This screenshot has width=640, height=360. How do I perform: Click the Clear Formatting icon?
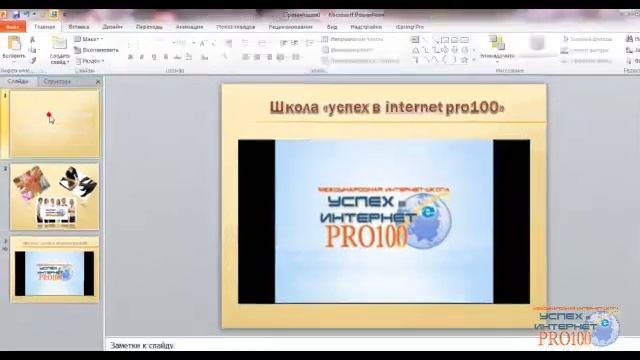229,43
